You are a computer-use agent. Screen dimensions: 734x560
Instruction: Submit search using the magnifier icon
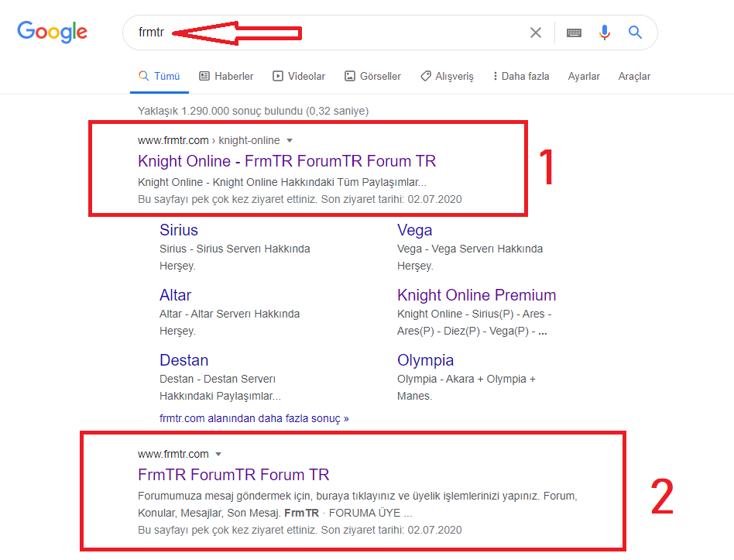click(635, 33)
